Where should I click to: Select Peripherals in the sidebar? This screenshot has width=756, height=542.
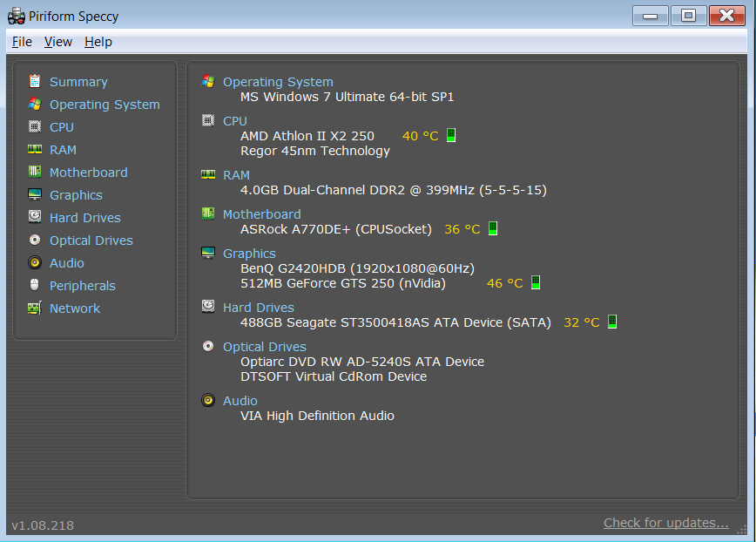[x=83, y=286]
